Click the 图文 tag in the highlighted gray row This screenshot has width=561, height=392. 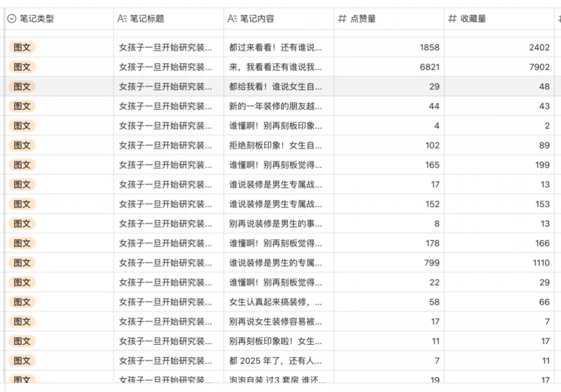point(21,87)
